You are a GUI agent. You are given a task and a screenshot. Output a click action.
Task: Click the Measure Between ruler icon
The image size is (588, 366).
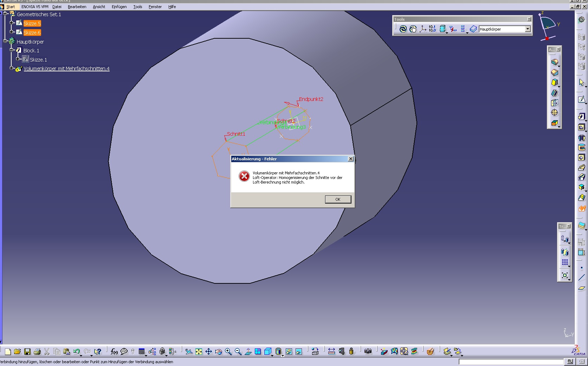click(x=331, y=352)
